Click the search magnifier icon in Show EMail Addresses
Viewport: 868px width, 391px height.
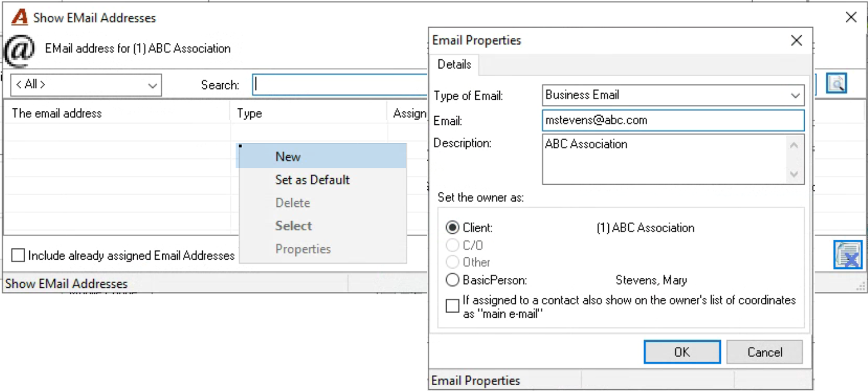pos(836,84)
